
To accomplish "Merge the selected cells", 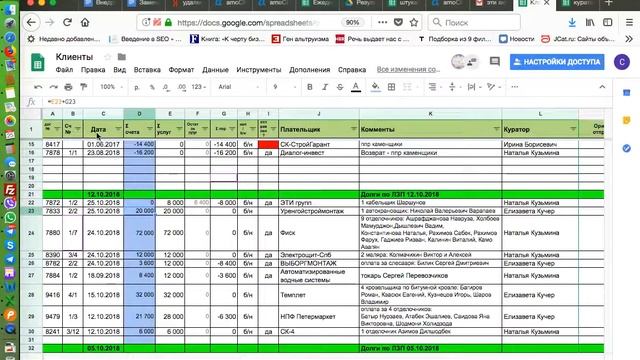I will (x=407, y=87).
